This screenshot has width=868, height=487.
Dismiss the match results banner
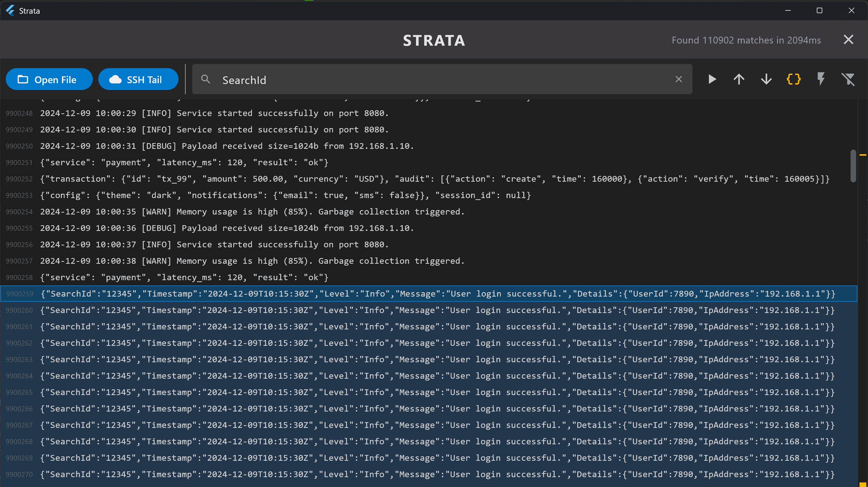point(848,40)
